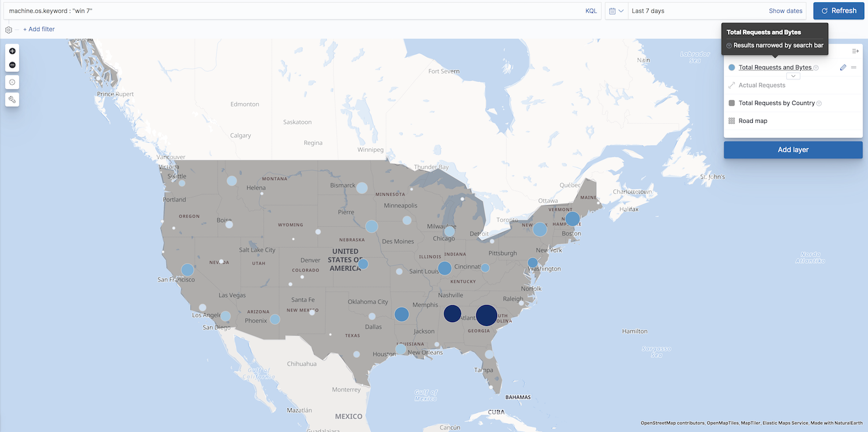
Task: Expand Total Requests and Bytes layer details
Action: [793, 76]
